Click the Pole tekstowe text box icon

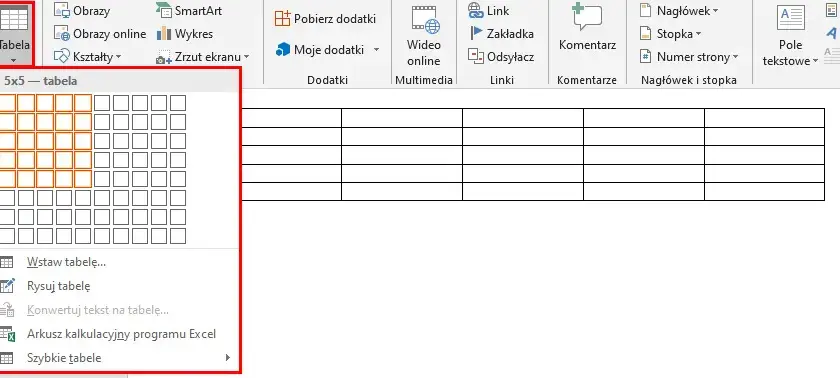[x=791, y=19]
